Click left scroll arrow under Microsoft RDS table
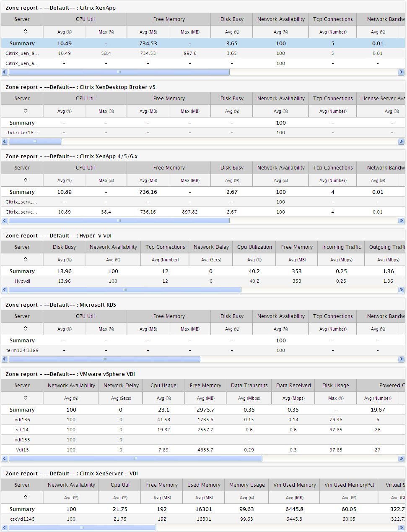Viewport: 407px width, 532px height. [x=5, y=359]
